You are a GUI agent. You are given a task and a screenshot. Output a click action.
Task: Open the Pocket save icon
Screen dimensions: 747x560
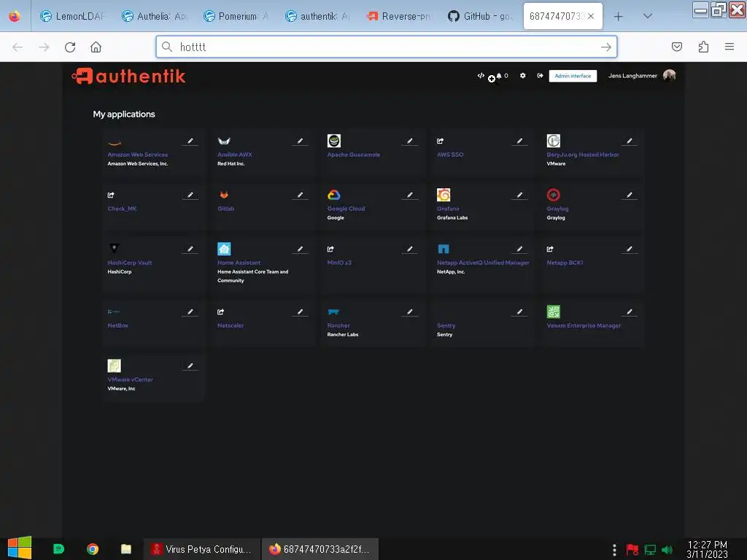pos(676,47)
